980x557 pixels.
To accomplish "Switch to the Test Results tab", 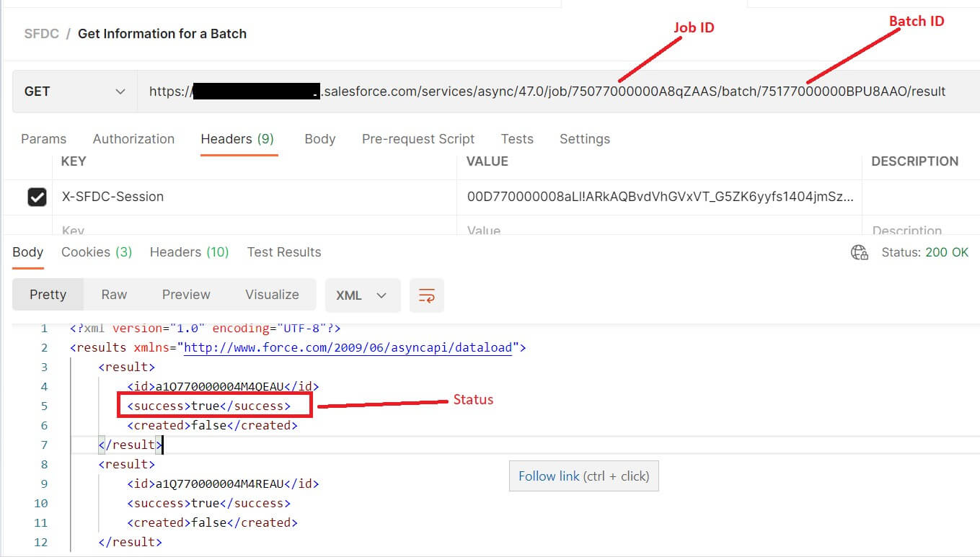I will tap(283, 251).
